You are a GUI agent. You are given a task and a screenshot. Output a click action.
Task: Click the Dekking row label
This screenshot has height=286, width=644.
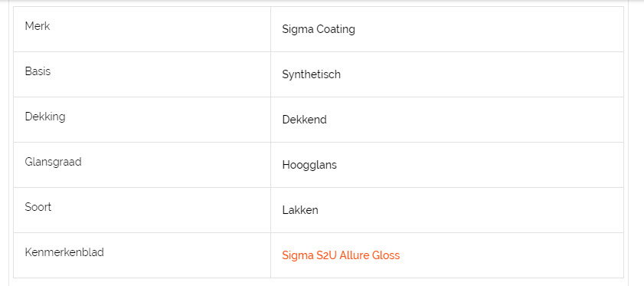pos(45,117)
